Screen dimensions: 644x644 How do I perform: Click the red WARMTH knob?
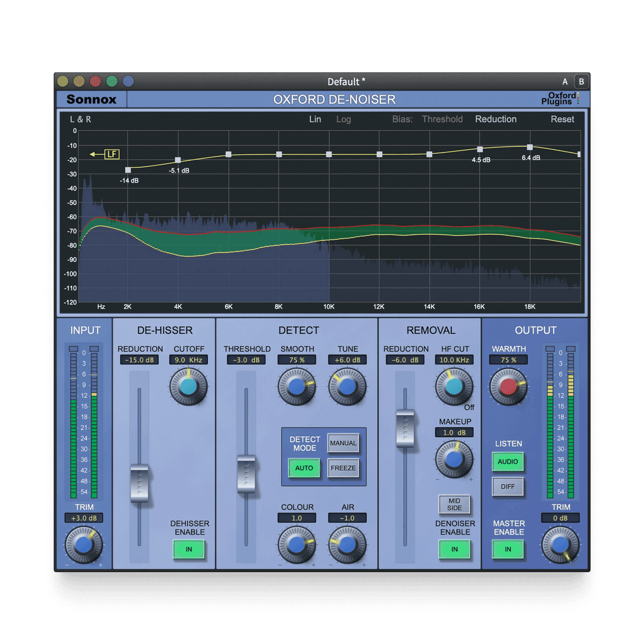click(508, 387)
